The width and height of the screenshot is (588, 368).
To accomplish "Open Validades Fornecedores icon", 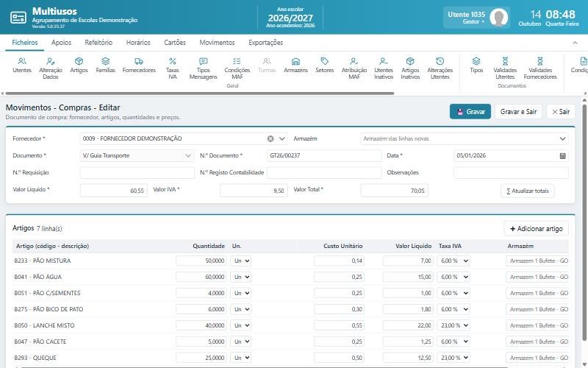I will (540, 68).
